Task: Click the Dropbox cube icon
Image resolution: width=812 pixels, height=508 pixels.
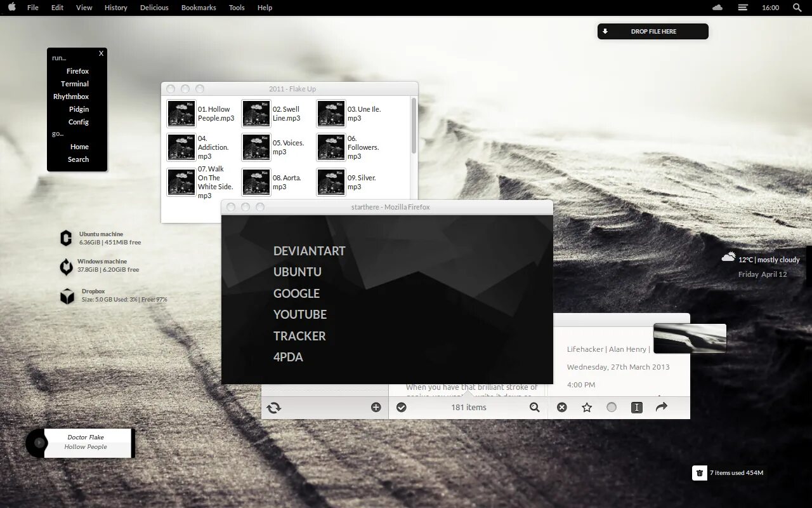Action: (67, 297)
